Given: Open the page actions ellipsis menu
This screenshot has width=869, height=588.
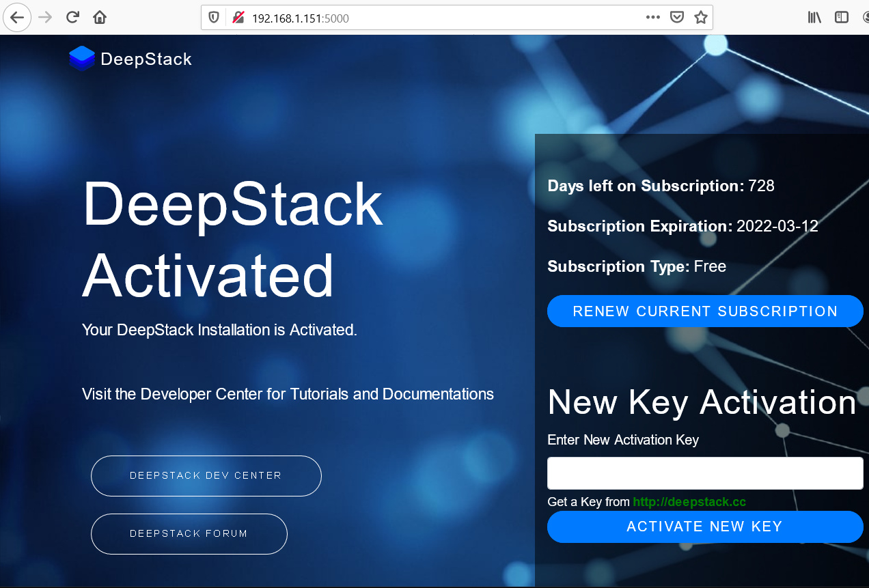Looking at the screenshot, I should pos(652,17).
